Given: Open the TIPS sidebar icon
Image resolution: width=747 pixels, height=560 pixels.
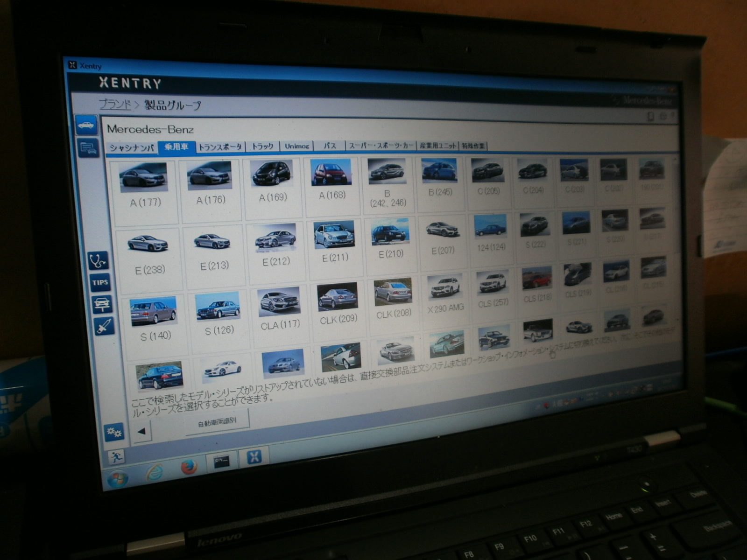Looking at the screenshot, I should tap(100, 282).
